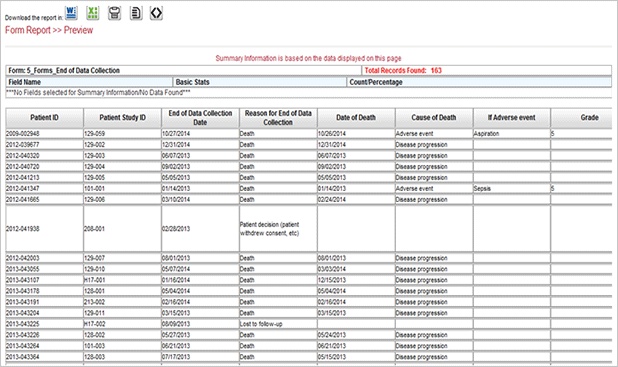Download the report in XML code format
Image resolution: width=618 pixels, height=367 pixels.
click(156, 13)
